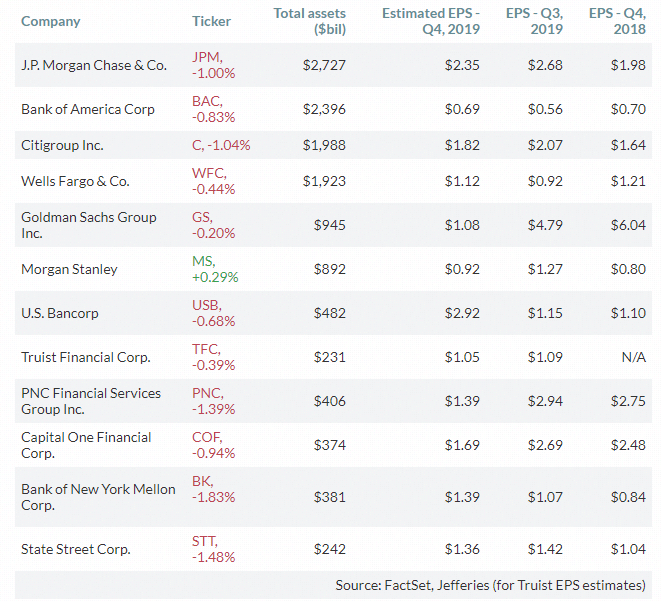Click the Estimated EPS Q4 2019 header
662x601 pixels.
tap(431, 21)
